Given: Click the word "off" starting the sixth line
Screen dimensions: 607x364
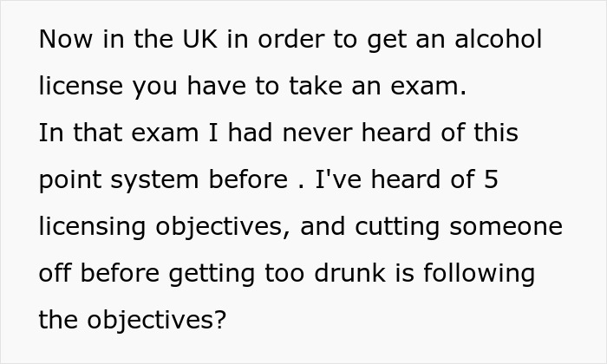Looking at the screenshot, I should 54,274.
